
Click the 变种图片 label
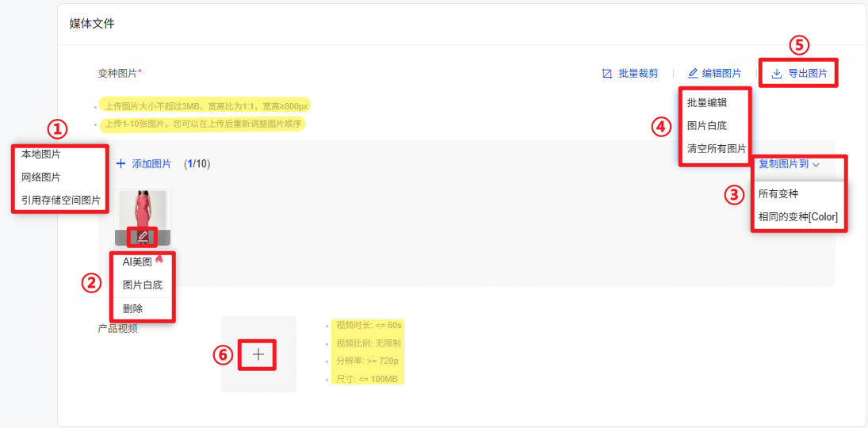tap(120, 73)
